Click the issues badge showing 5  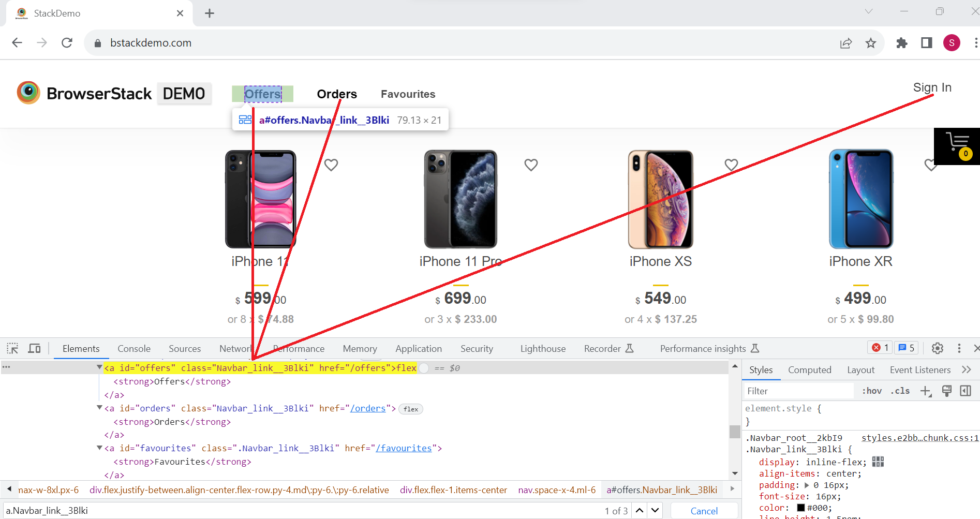click(906, 348)
